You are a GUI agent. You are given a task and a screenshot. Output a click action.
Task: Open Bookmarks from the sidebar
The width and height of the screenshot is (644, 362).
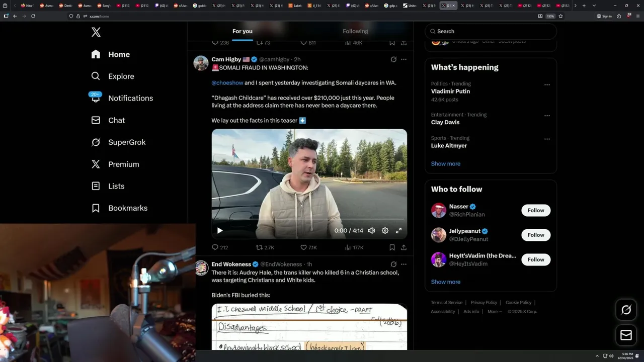click(120, 208)
